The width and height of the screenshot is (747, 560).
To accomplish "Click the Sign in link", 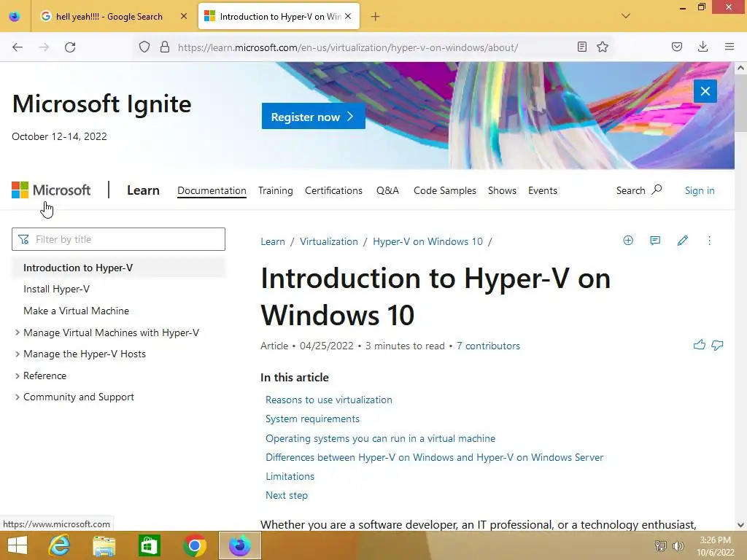I will (x=700, y=190).
